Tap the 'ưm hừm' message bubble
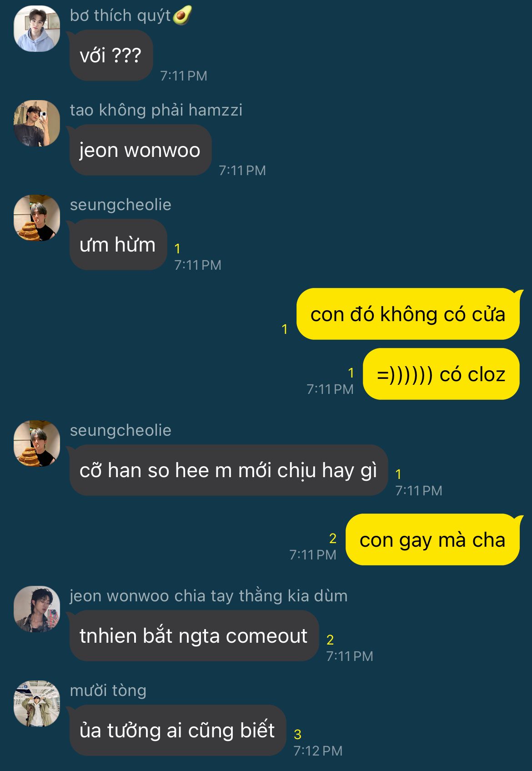Viewport: 532px width, 771px height. tap(118, 245)
